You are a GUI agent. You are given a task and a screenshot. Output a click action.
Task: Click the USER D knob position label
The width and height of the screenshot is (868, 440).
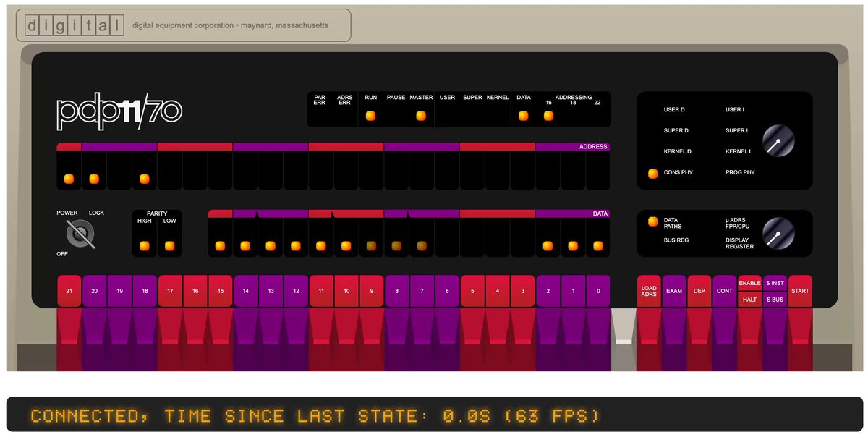pyautogui.click(x=674, y=110)
